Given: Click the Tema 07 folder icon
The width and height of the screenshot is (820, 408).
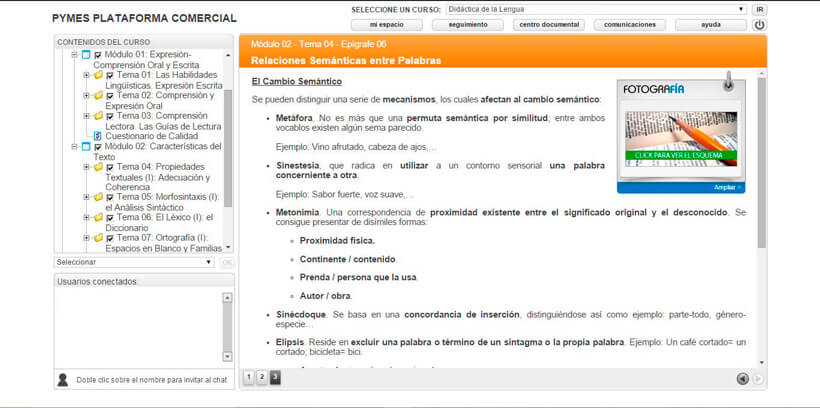Looking at the screenshot, I should coord(98,238).
